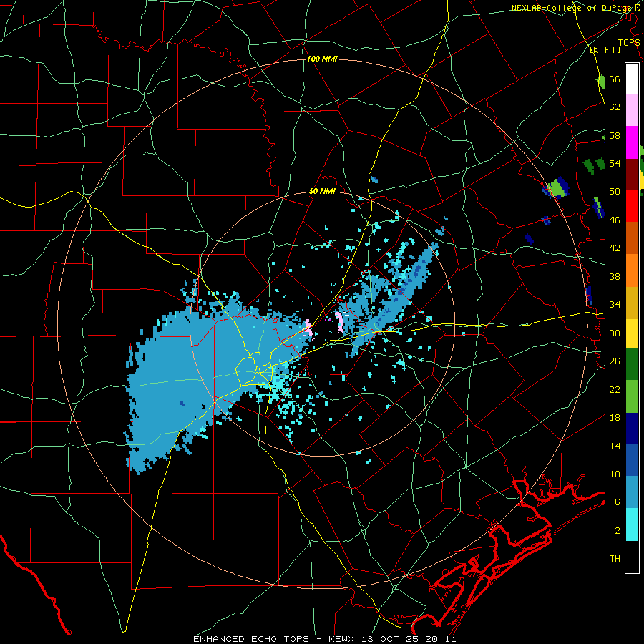Image resolution: width=644 pixels, height=644 pixels.
Task: Click the TOPS legend title
Action: pyautogui.click(x=629, y=43)
